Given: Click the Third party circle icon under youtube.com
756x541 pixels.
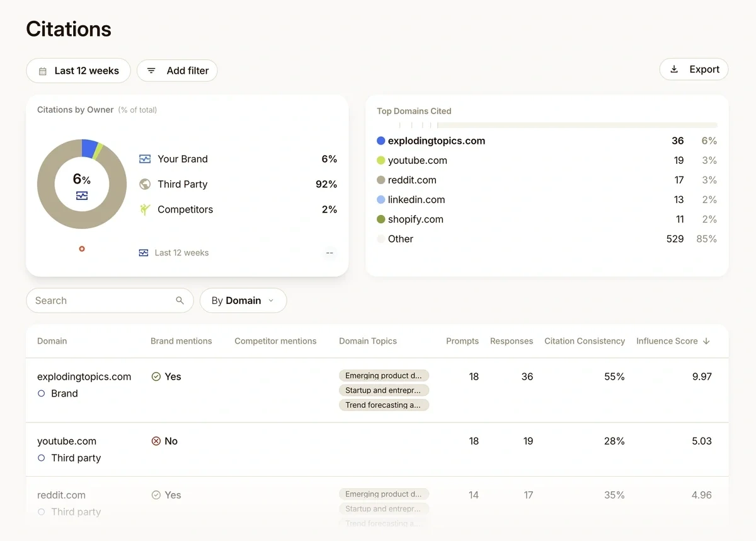Looking at the screenshot, I should tap(41, 458).
